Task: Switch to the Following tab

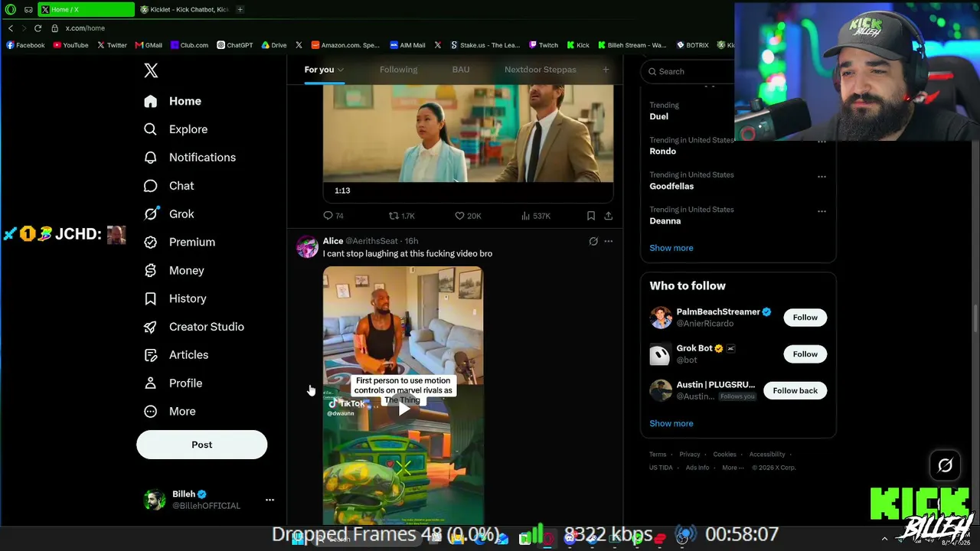Action: click(x=399, y=70)
